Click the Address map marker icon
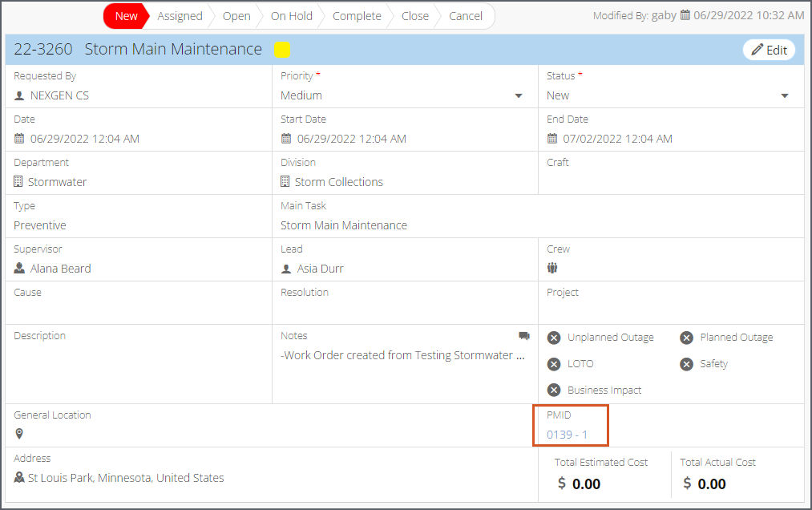This screenshot has width=812, height=510. click(19, 477)
